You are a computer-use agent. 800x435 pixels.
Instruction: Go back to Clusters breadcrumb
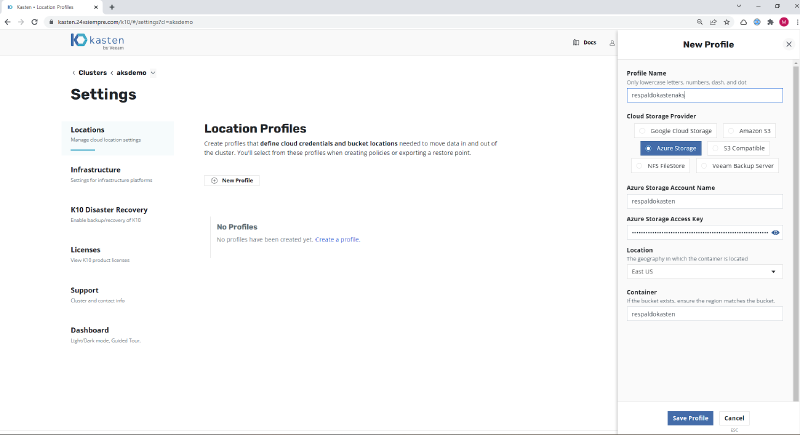click(x=92, y=73)
